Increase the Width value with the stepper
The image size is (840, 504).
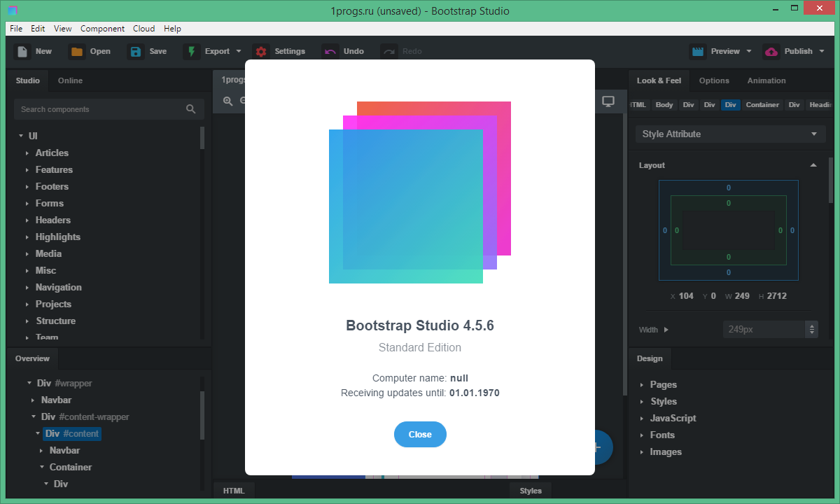point(812,325)
